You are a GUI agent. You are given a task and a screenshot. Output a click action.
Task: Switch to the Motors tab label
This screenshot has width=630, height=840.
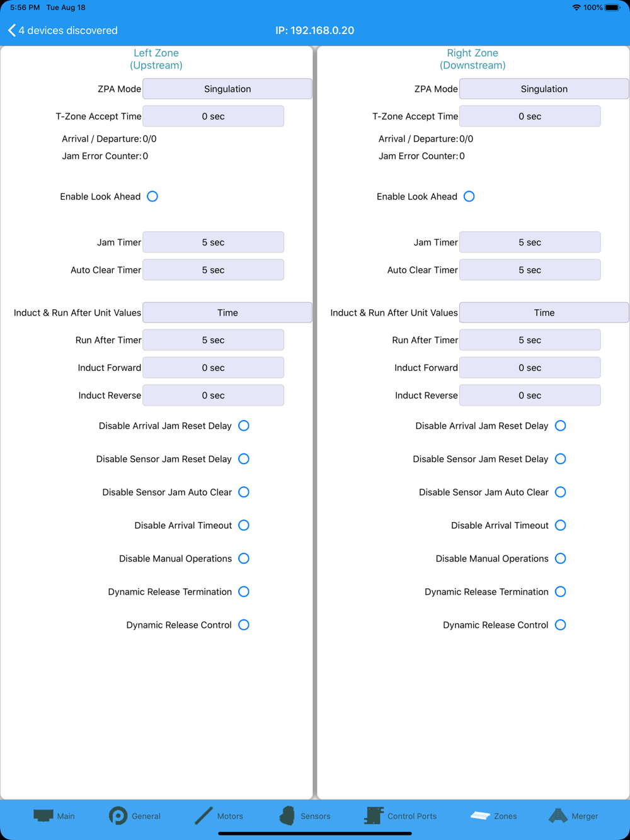[230, 816]
